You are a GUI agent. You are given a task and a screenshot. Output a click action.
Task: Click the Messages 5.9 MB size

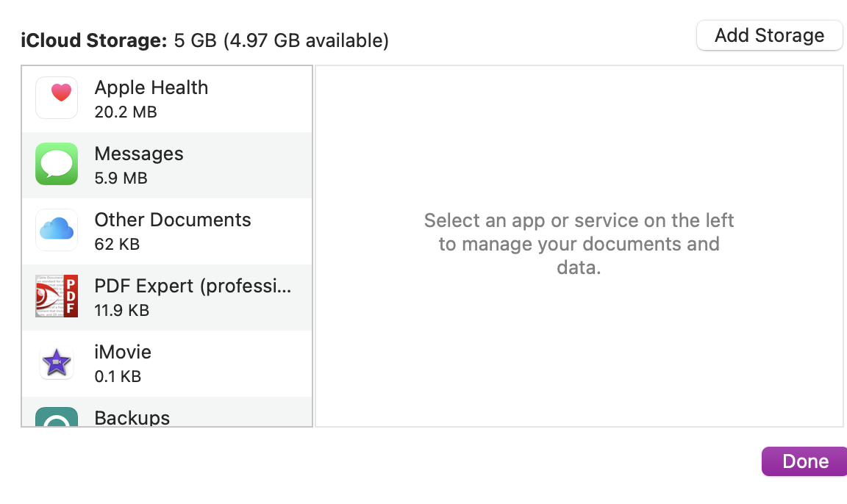tap(121, 179)
